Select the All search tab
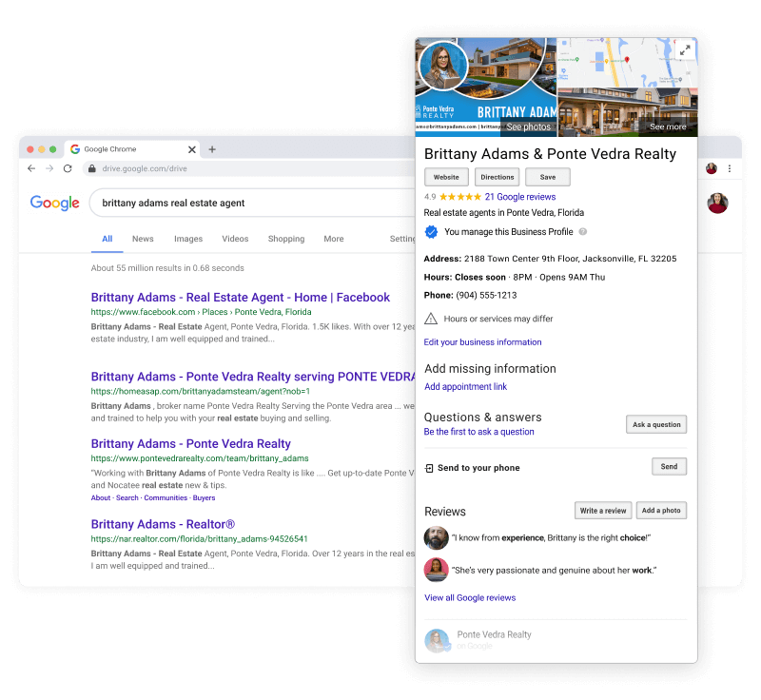 coord(107,239)
